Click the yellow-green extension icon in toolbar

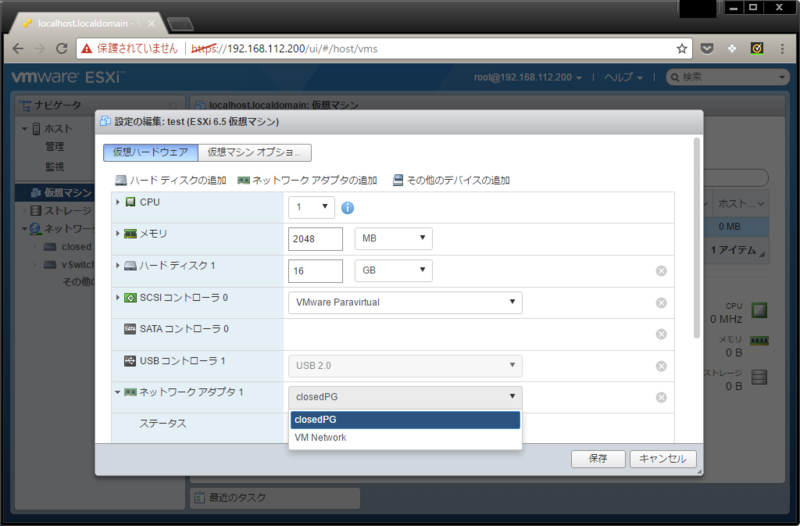coord(757,48)
